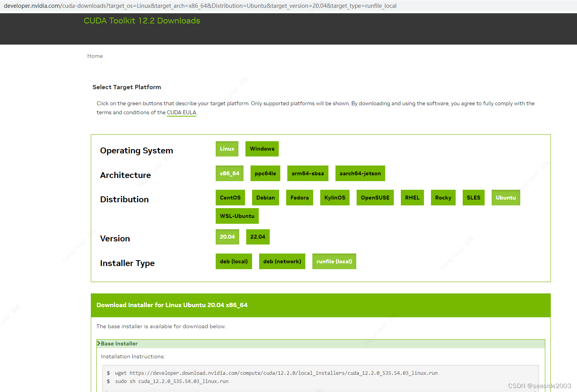The image size is (577, 392).
Task: Click the browser address bar URL
Action: click(200, 6)
